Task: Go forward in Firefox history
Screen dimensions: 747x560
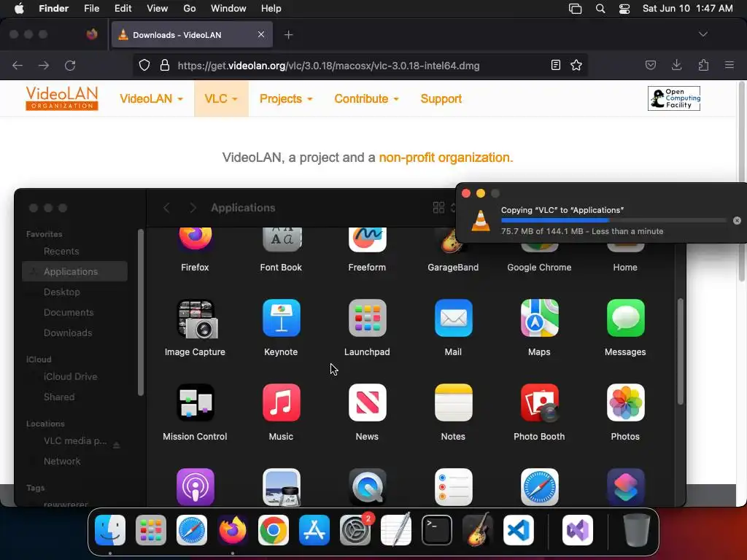Action: tap(44, 65)
